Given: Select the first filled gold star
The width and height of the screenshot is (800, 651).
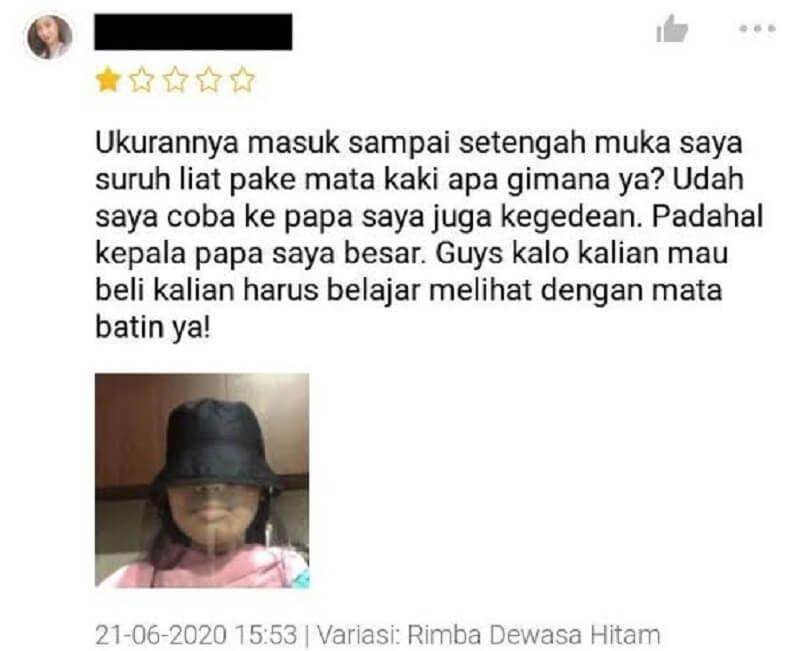Looking at the screenshot, I should pos(108,81).
